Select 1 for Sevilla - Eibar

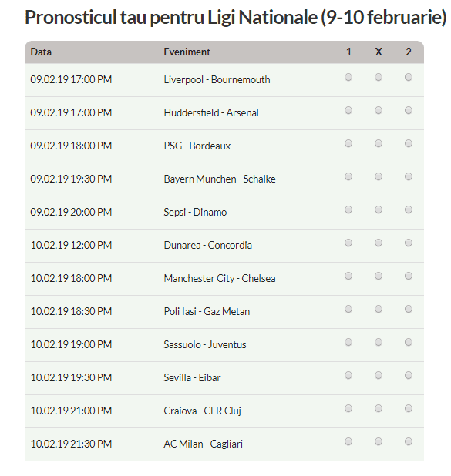[x=348, y=375]
